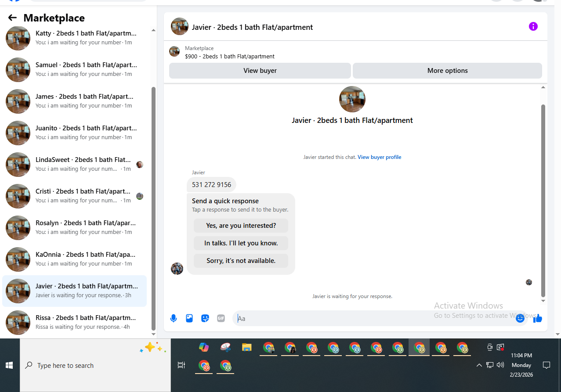
Task: Open James conversation
Action: [x=75, y=101]
